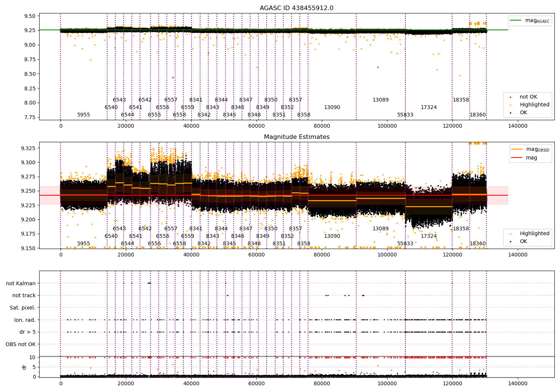Click the 8.50 y-axis tick in top plot
This screenshot has width=560, height=392.
click(x=30, y=74)
